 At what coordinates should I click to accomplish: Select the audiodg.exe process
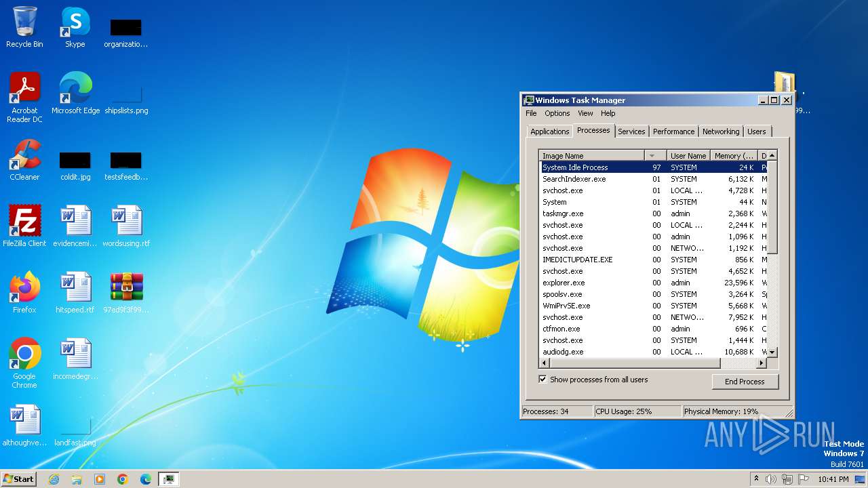[653, 352]
